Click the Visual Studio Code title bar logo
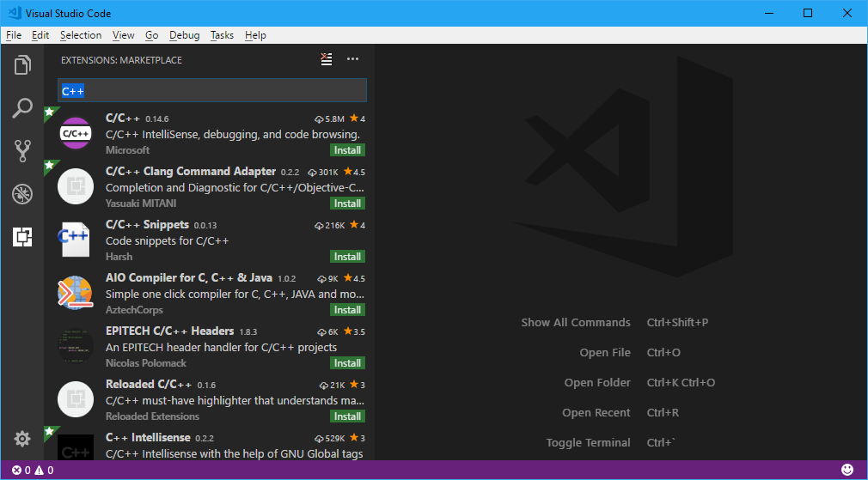Image resolution: width=868 pixels, height=480 pixels. pyautogui.click(x=15, y=13)
